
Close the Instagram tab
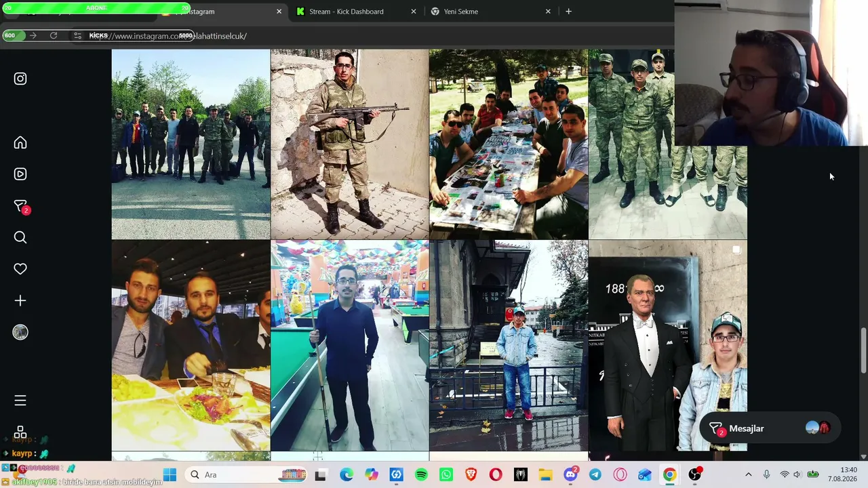click(x=279, y=12)
